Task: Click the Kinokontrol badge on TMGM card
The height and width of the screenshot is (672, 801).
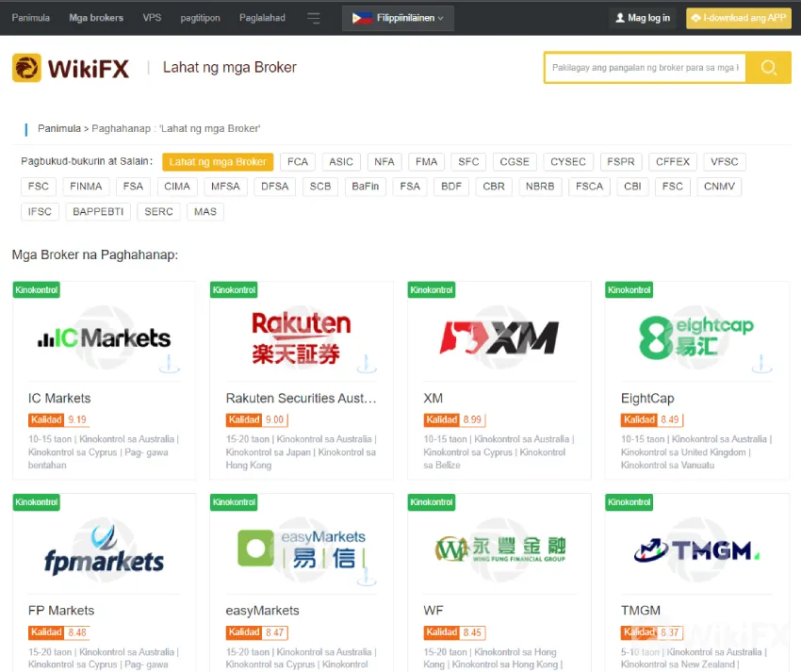Action: tap(629, 501)
